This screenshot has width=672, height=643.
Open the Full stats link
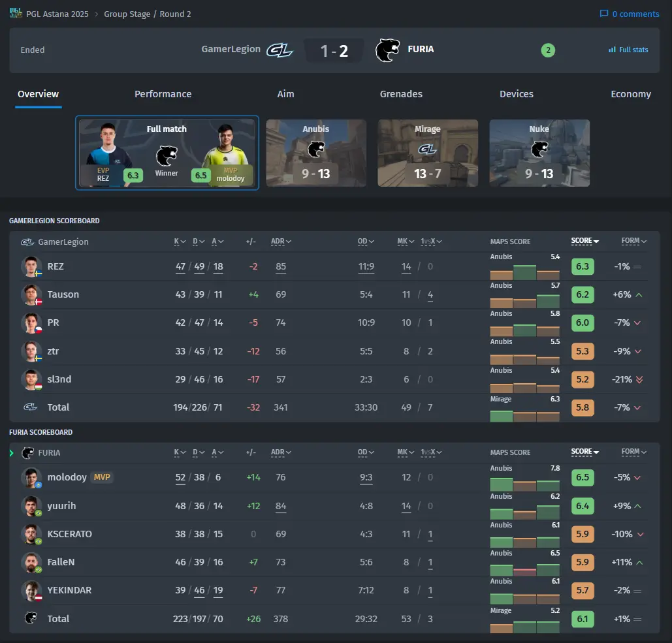pos(628,50)
